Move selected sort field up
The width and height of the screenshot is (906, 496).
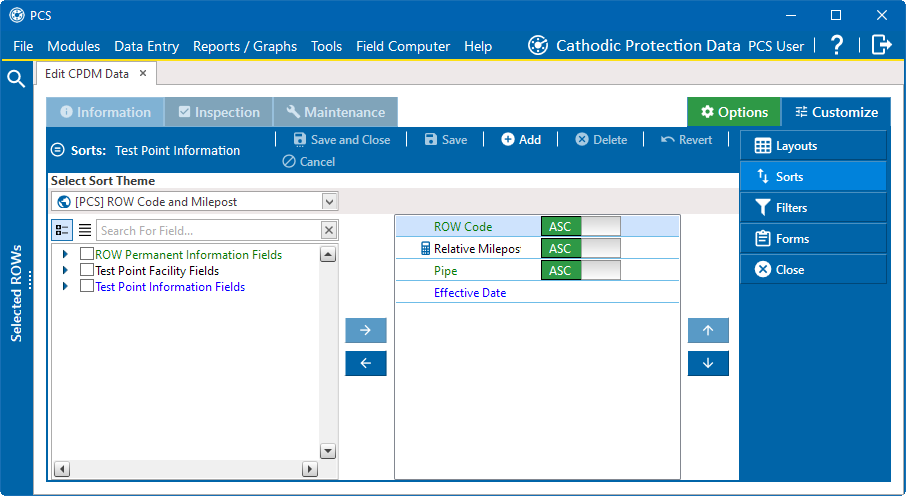(708, 330)
